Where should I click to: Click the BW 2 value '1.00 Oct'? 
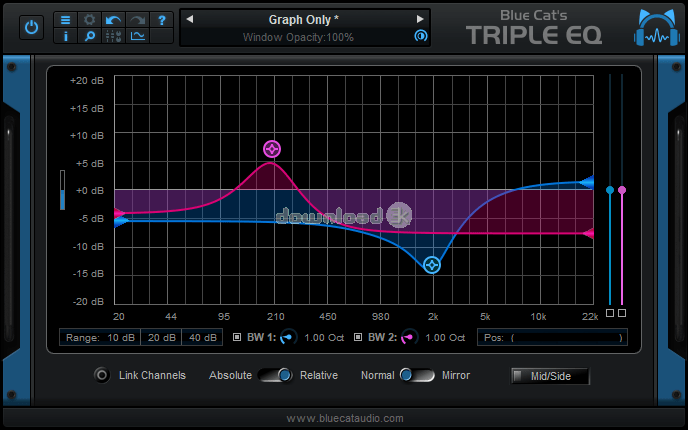coord(445,337)
